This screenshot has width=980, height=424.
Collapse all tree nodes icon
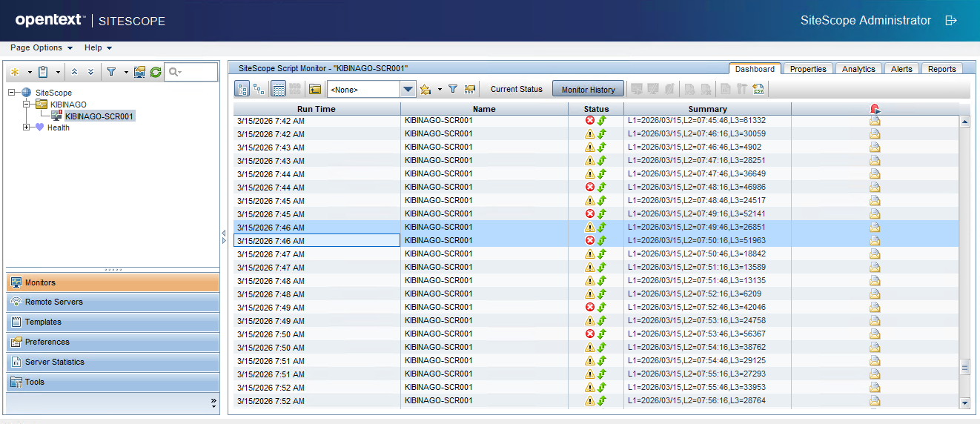pos(75,72)
